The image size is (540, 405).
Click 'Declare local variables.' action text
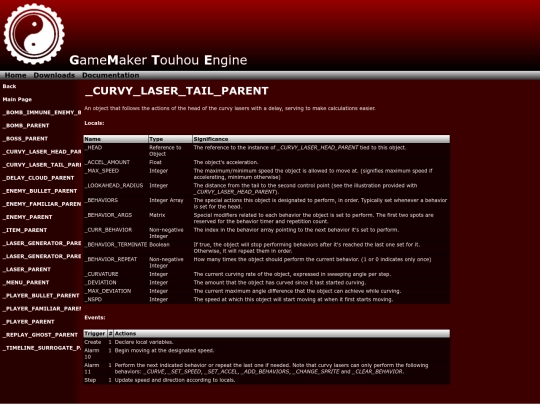point(144,342)
